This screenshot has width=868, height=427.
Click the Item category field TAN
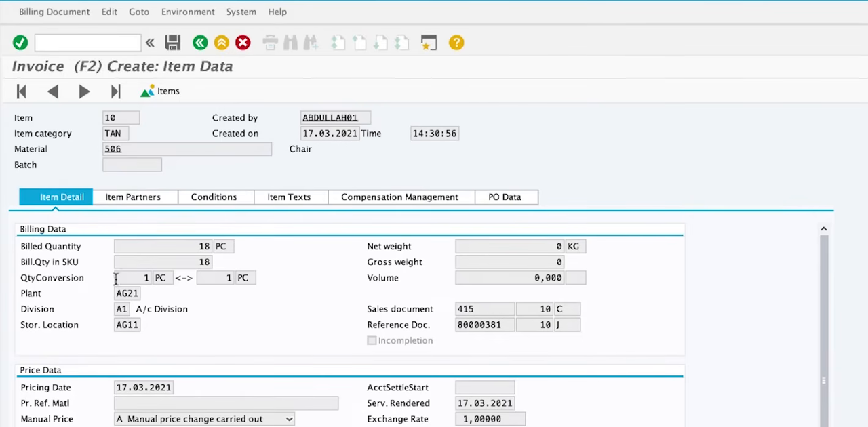coord(115,134)
